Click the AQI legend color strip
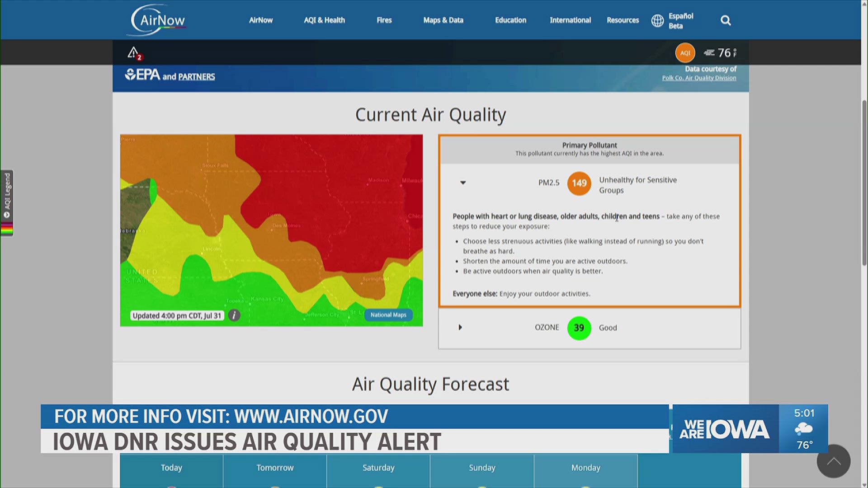Screen dimensions: 868x488 coord(7,229)
